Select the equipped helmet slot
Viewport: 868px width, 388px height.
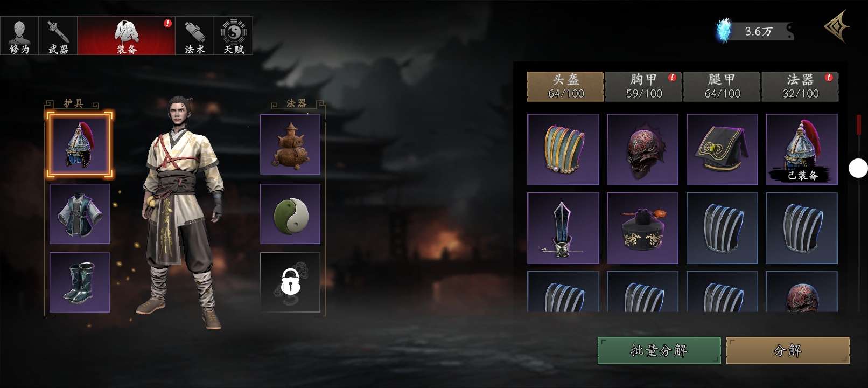click(80, 144)
